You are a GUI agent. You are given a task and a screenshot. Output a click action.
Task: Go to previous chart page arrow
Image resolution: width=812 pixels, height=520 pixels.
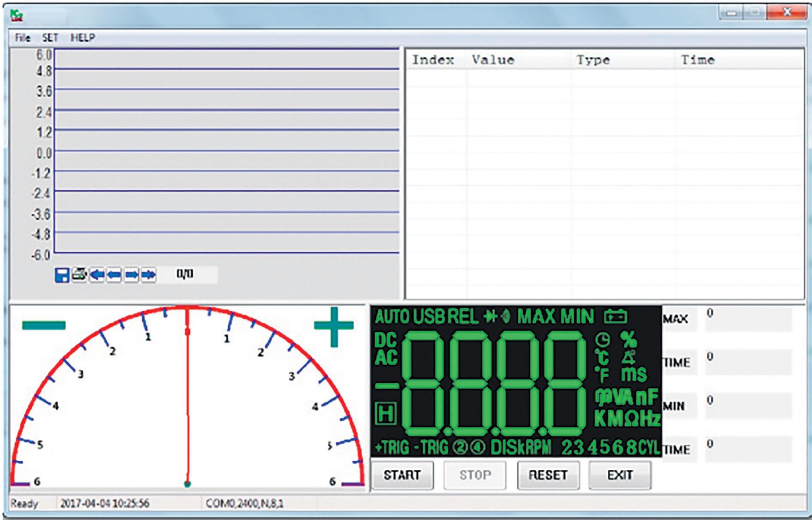(114, 274)
